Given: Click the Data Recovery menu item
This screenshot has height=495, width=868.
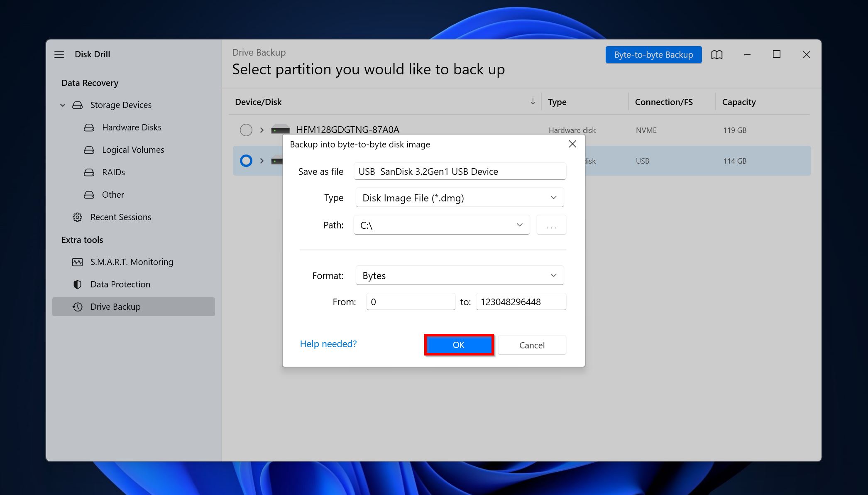Looking at the screenshot, I should point(89,83).
